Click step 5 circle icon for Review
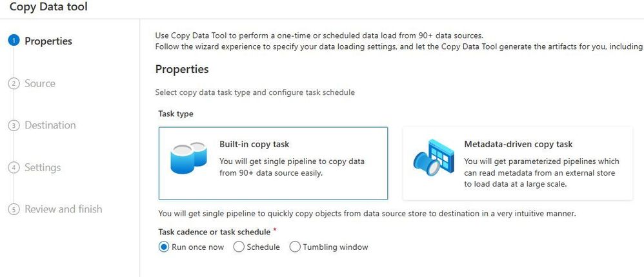This screenshot has width=644, height=277. coord(13,210)
